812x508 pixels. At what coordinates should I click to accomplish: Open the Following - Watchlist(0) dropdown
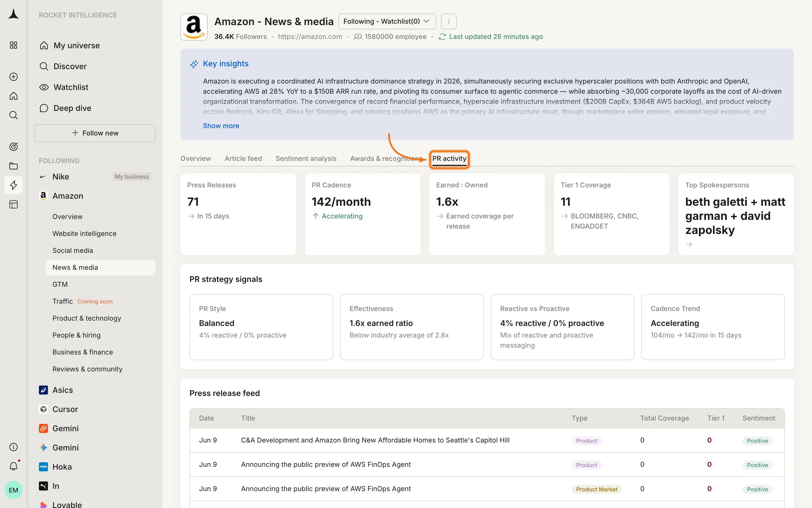click(x=387, y=21)
